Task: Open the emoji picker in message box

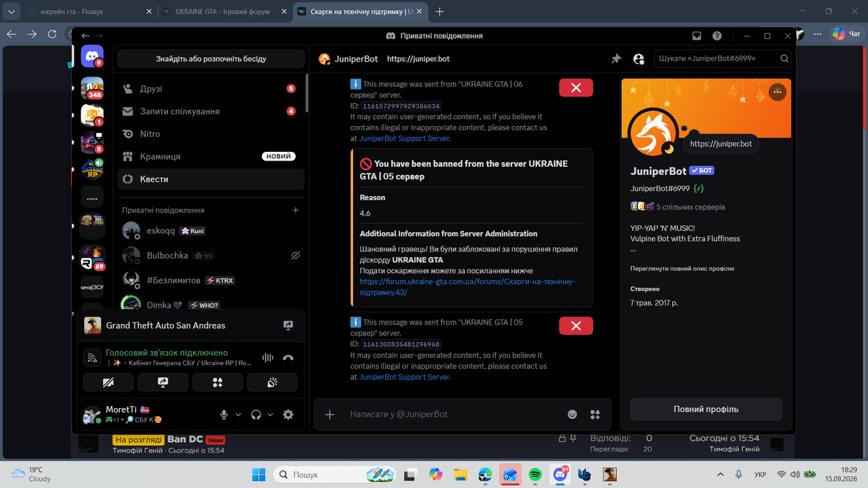Action: (572, 414)
